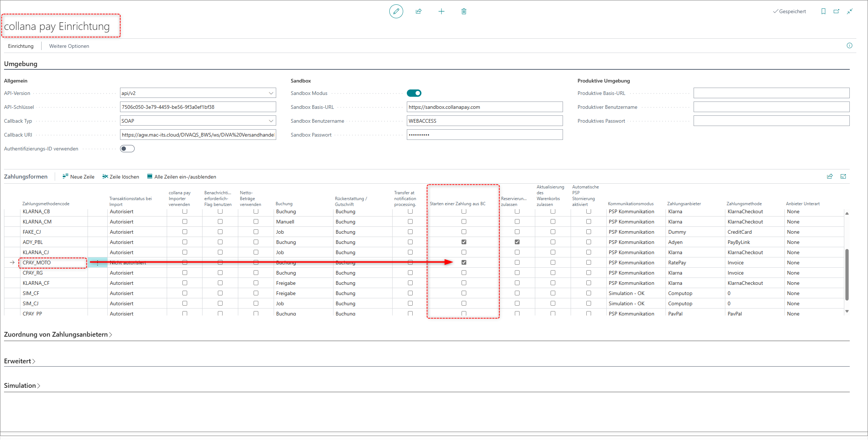The height and width of the screenshot is (440, 868).
Task: Click Starten einer Zahlung aus BC header
Action: (x=458, y=204)
